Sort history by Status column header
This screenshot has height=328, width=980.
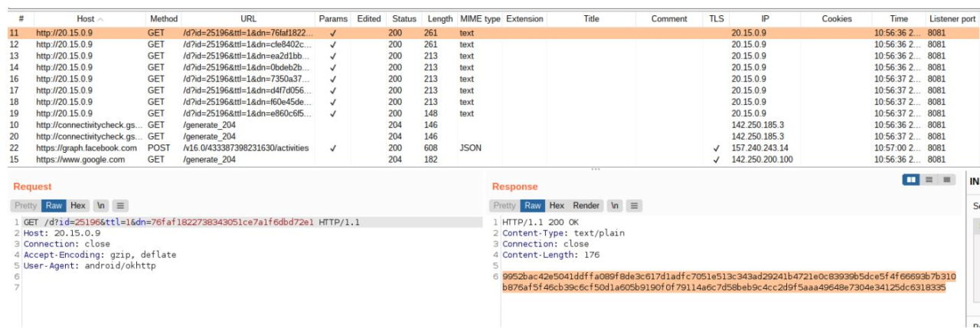403,18
